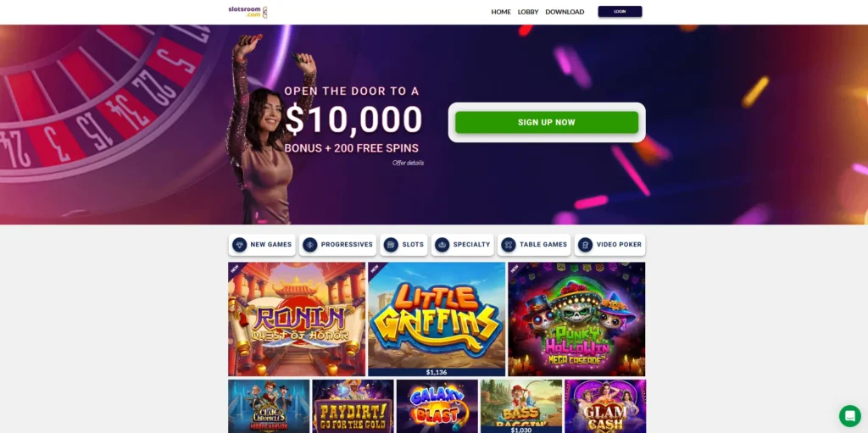Click the Slots category icon
The image size is (868, 433).
[391, 245]
